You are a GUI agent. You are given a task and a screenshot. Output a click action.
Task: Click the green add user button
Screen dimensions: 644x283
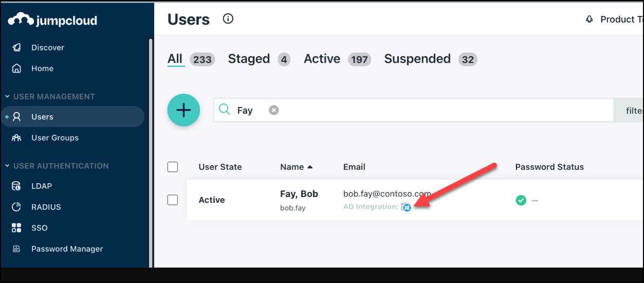pyautogui.click(x=183, y=110)
